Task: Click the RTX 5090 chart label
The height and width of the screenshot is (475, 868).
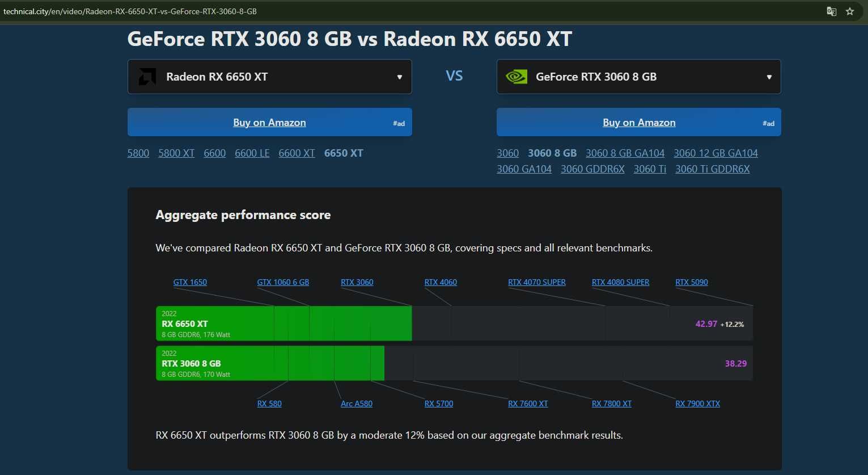Action: coord(692,282)
